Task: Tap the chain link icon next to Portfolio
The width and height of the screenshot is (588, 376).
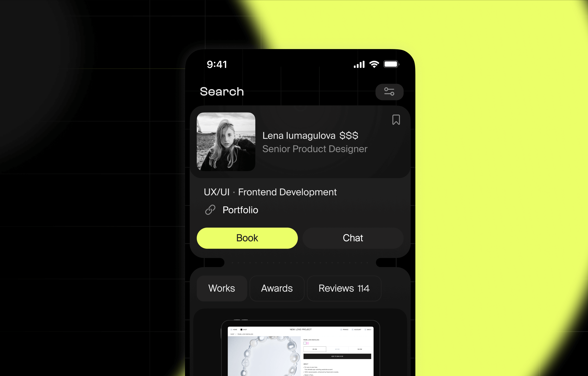Action: tap(210, 210)
